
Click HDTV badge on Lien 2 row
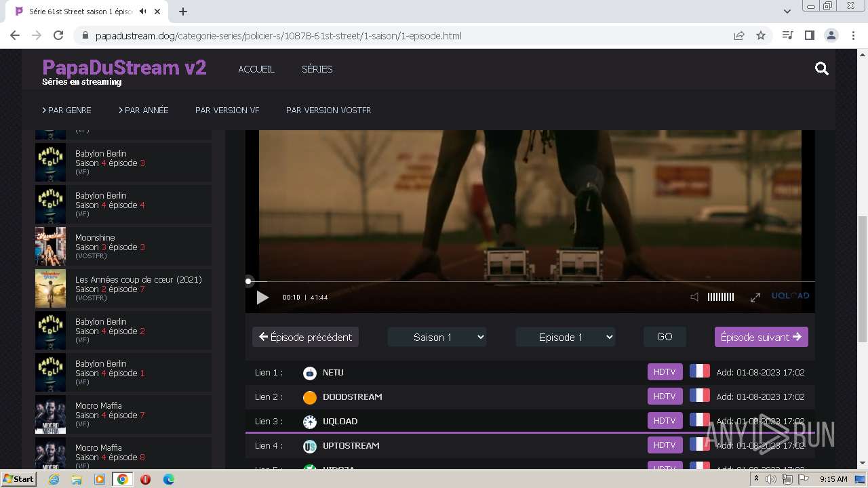[x=665, y=396]
